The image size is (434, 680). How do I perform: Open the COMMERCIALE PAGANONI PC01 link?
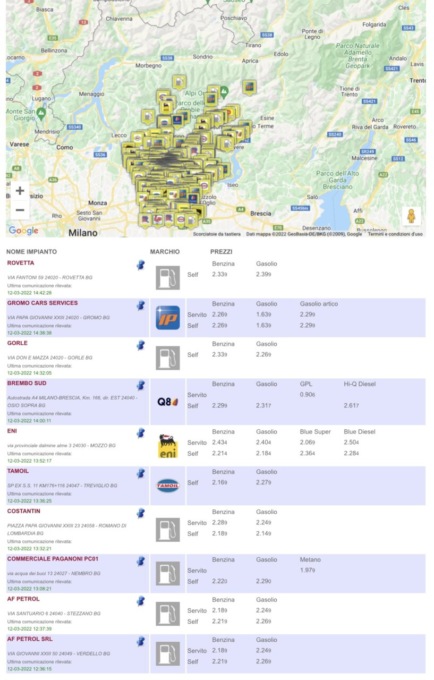(x=53, y=559)
